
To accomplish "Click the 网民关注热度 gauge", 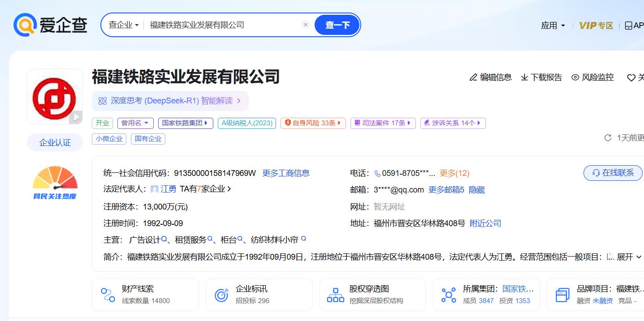I will [55, 183].
